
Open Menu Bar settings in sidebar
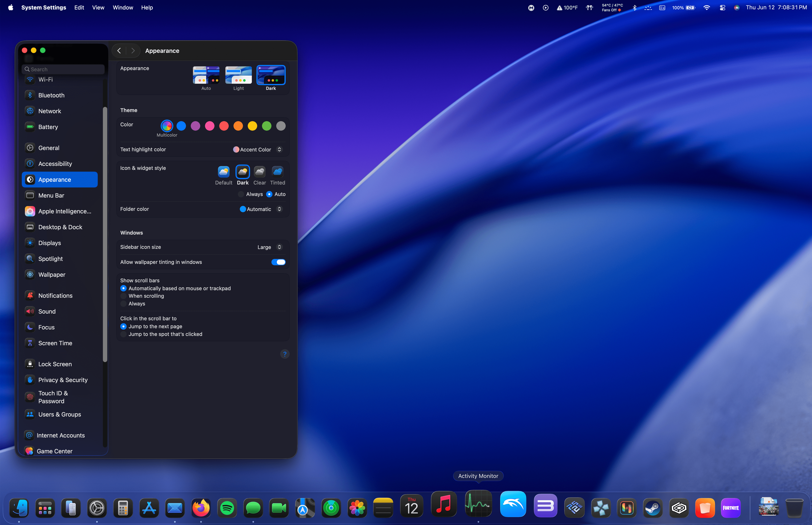tap(60, 195)
